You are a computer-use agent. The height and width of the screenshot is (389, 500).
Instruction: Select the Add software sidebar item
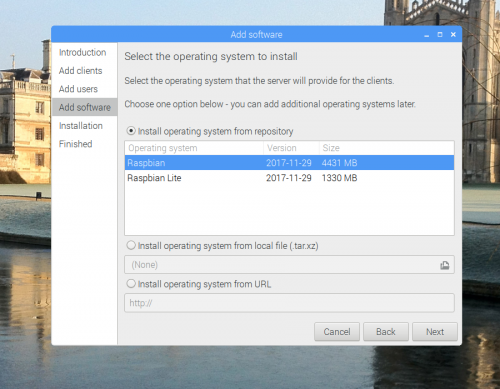pos(85,107)
